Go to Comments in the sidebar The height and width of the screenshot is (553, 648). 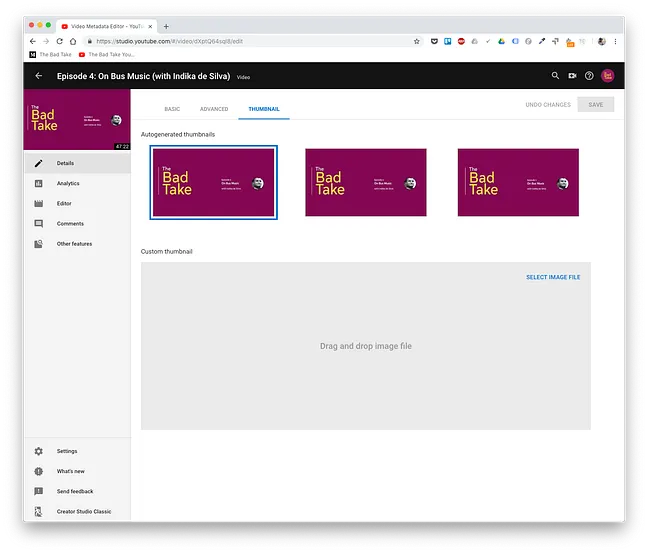69,223
